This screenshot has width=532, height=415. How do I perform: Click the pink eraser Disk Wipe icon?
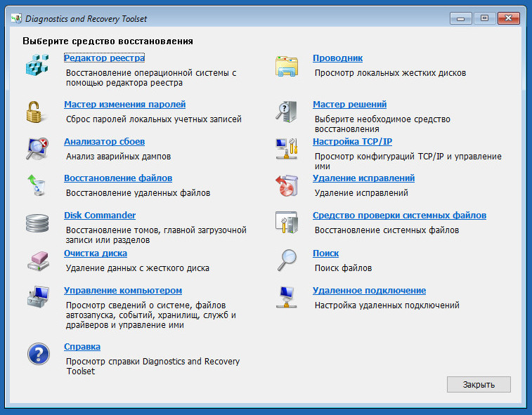point(37,261)
